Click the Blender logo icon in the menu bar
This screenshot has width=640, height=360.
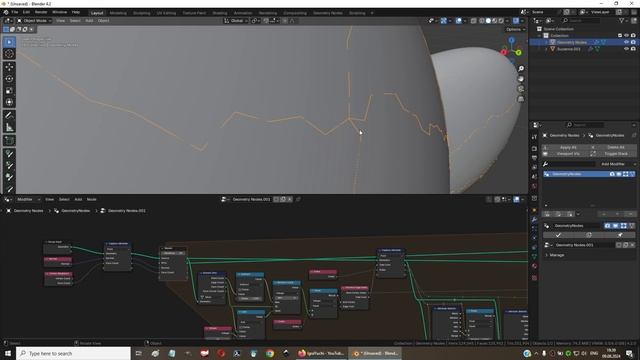click(x=6, y=12)
